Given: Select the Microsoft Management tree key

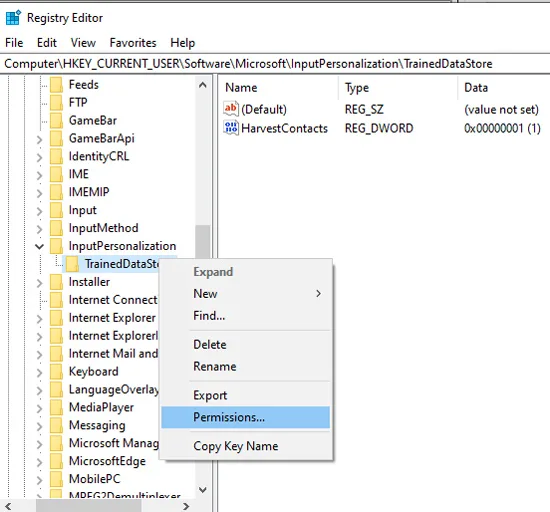Looking at the screenshot, I should (114, 443).
